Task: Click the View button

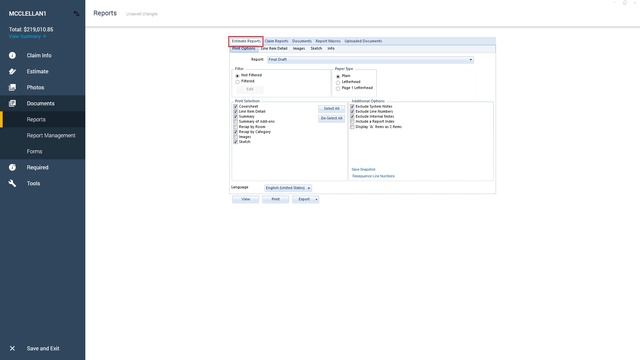Action: click(x=245, y=199)
